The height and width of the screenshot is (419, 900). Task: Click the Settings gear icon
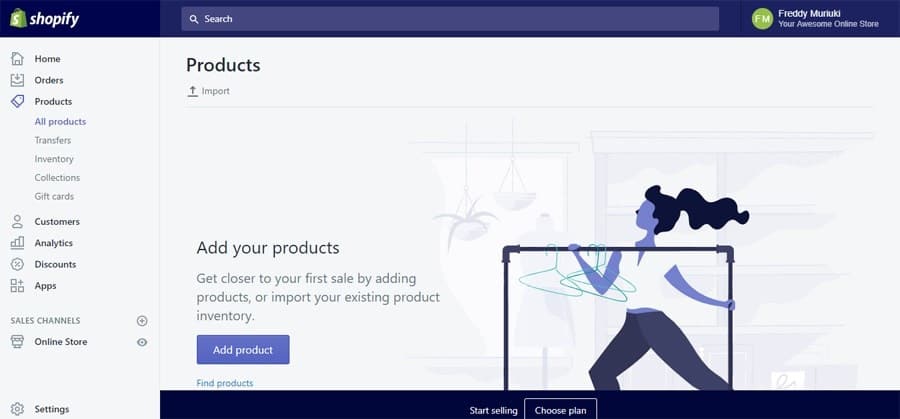[x=17, y=409]
